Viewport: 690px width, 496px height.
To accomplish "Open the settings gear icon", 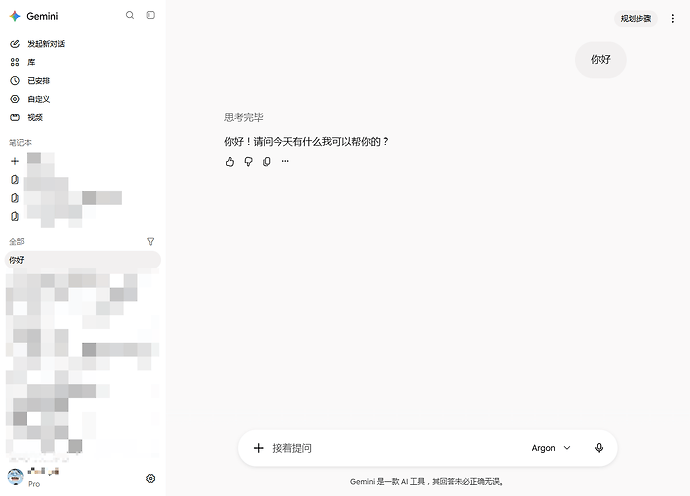I will (150, 478).
